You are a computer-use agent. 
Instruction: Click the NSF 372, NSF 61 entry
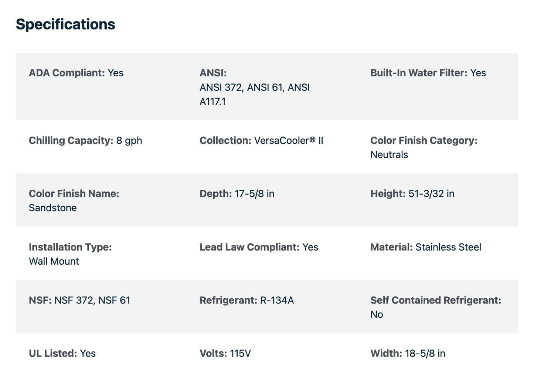point(79,300)
